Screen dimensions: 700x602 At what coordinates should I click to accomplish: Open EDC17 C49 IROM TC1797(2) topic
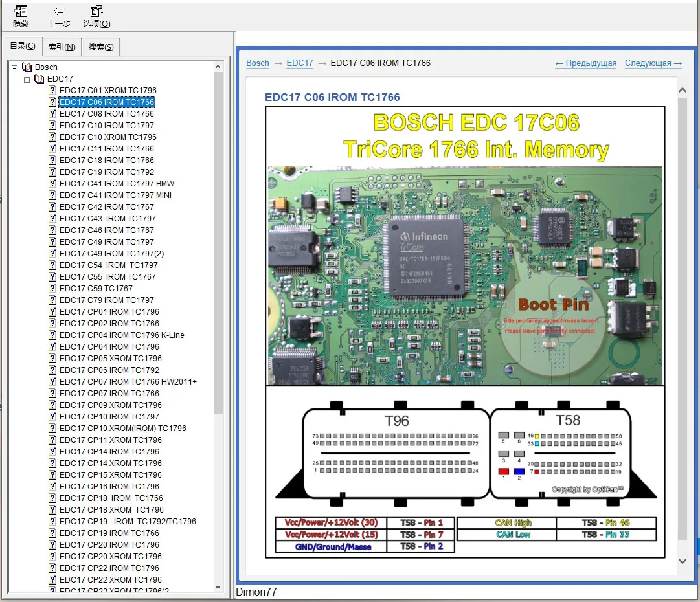111,254
